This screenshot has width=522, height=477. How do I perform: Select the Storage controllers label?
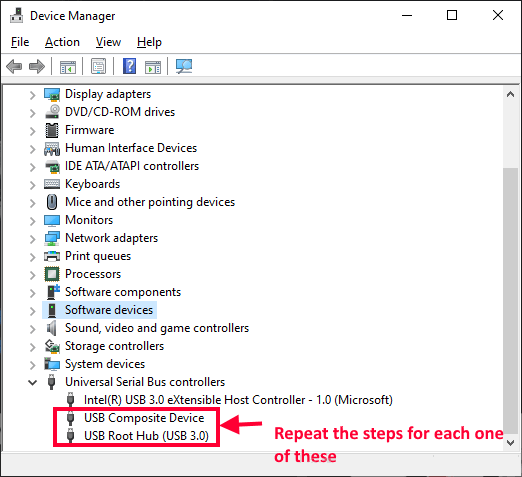[114, 346]
